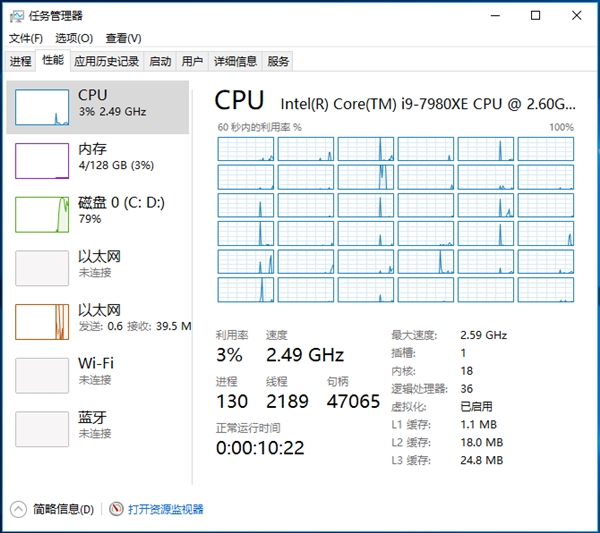Switch to the 应用历史记录 tab
This screenshot has height=533, width=600.
point(106,61)
